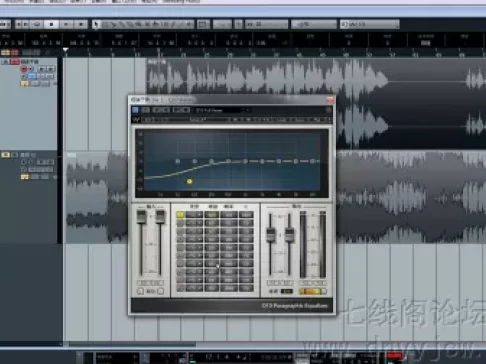The image size is (486, 364).
Task: Click the blue power bypass icon in plugin window
Action: (135, 110)
